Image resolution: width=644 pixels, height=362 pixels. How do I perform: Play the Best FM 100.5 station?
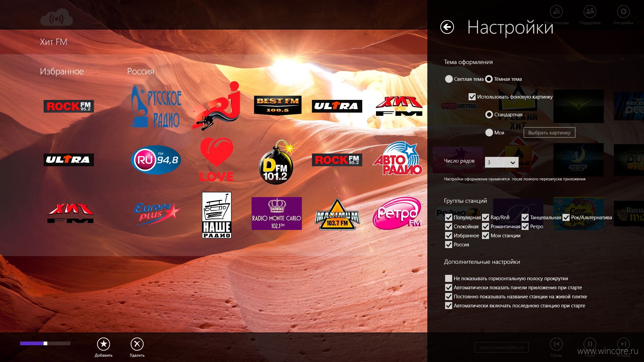pos(277,105)
